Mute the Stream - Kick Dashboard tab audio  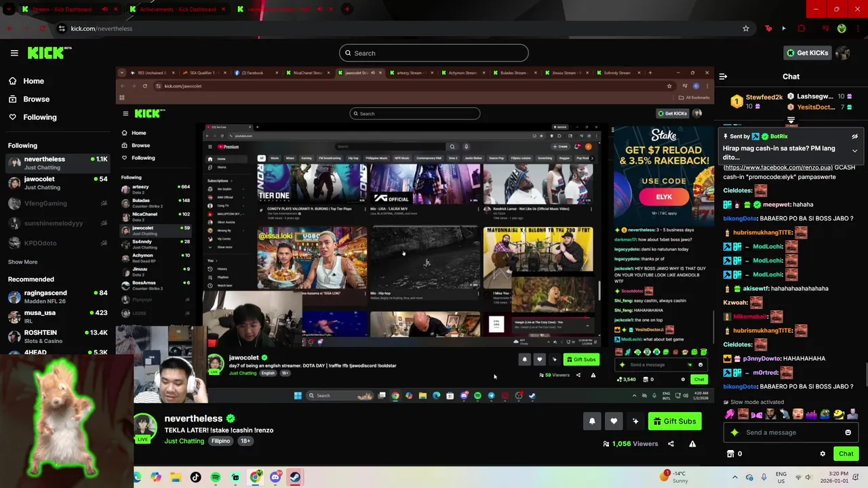point(104,9)
